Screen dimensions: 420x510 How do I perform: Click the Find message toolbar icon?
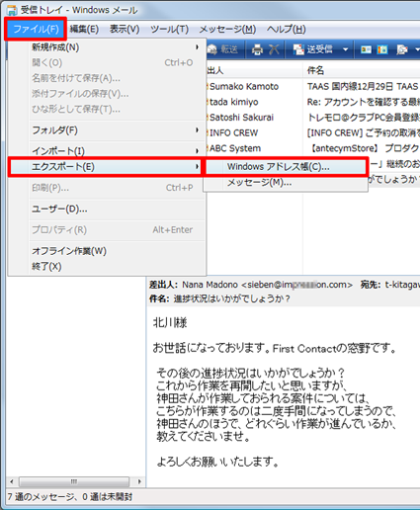coord(402,49)
